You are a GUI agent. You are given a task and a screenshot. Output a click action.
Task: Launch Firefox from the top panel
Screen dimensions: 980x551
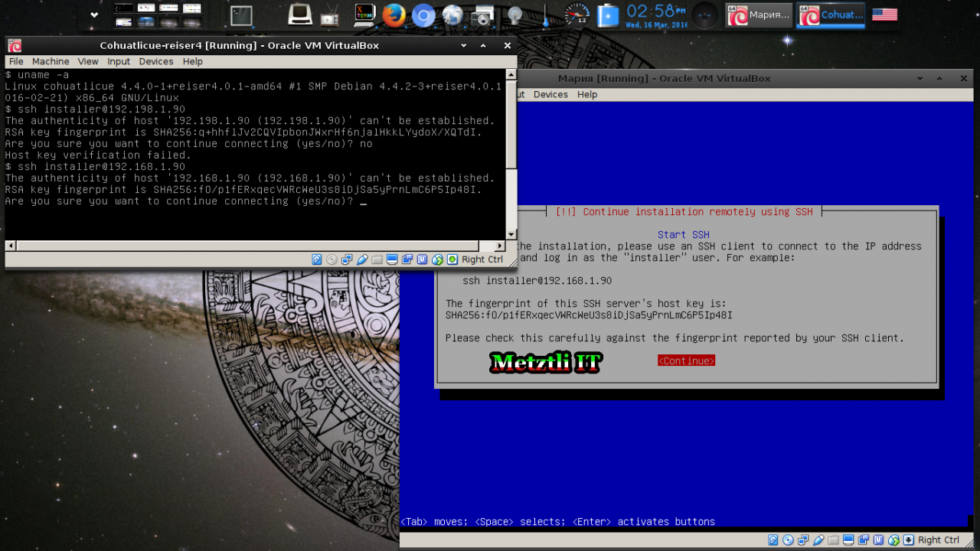point(394,15)
